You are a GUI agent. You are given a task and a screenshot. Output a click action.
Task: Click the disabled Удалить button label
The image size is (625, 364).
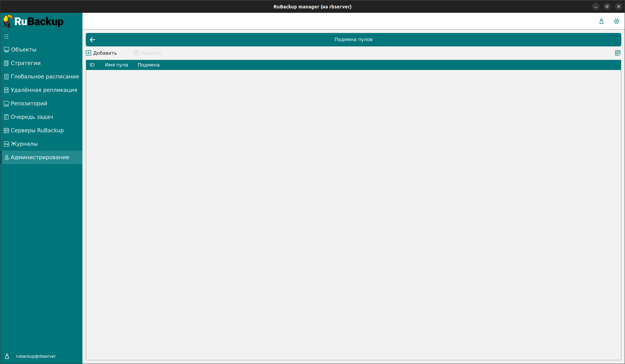[151, 53]
